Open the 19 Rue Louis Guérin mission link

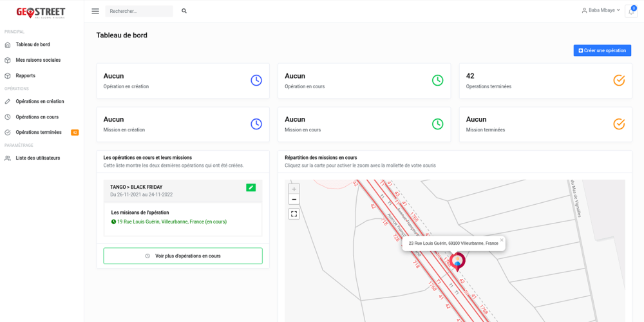[x=171, y=222]
